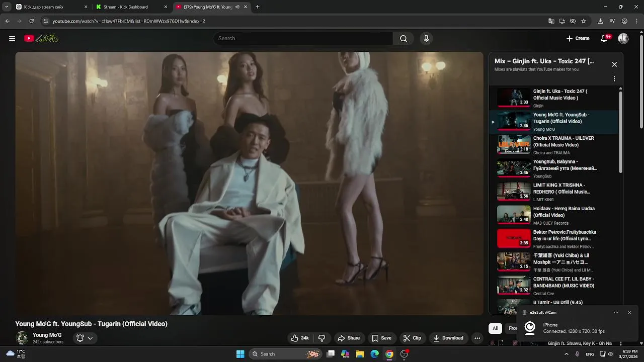The height and width of the screenshot is (362, 644).
Task: Show hidden system tray icons
Action: click(x=567, y=354)
